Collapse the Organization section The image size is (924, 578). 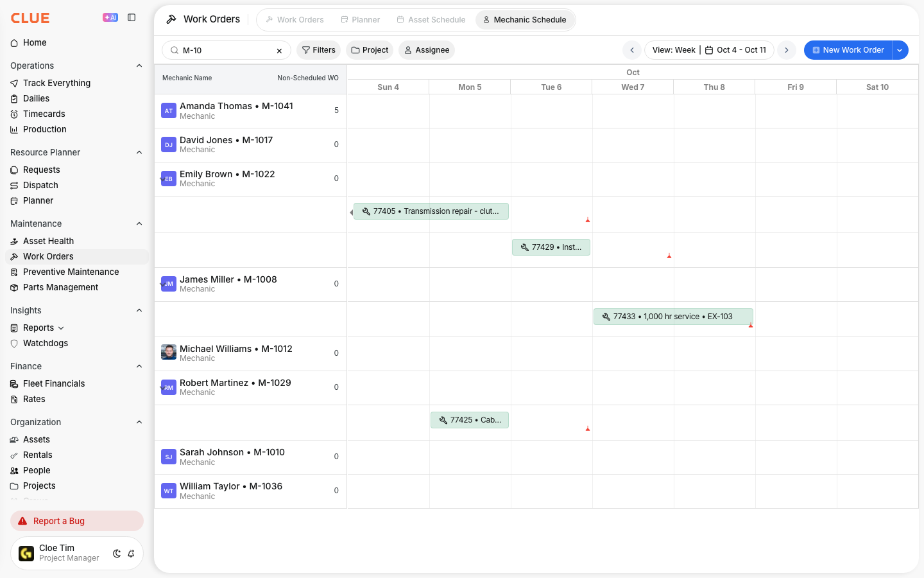coord(139,422)
